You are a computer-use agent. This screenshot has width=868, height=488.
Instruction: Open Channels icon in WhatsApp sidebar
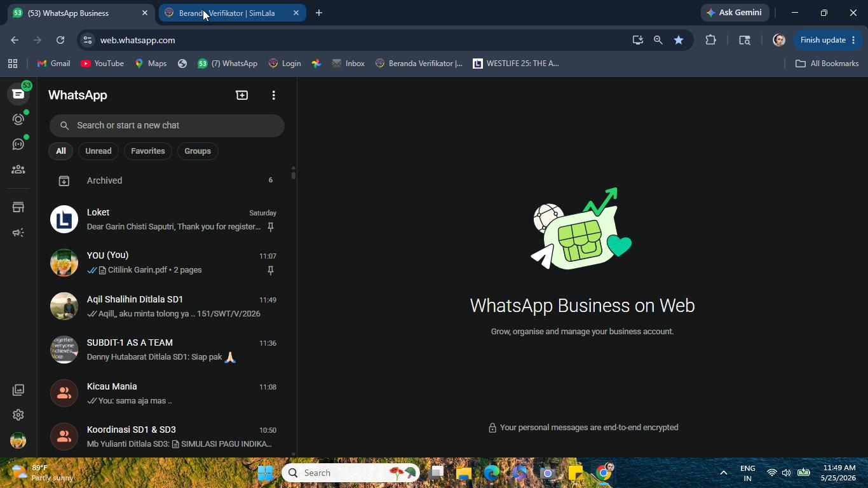[x=18, y=144]
